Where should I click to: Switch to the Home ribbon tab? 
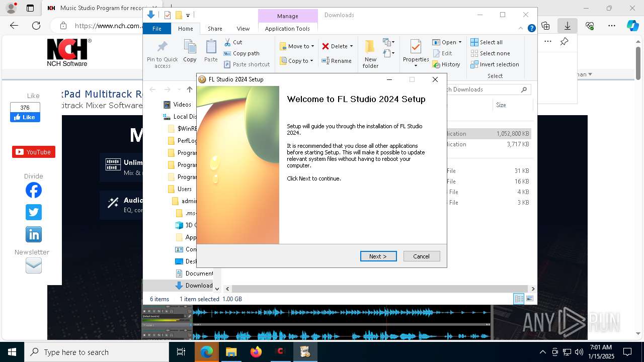pyautogui.click(x=185, y=29)
